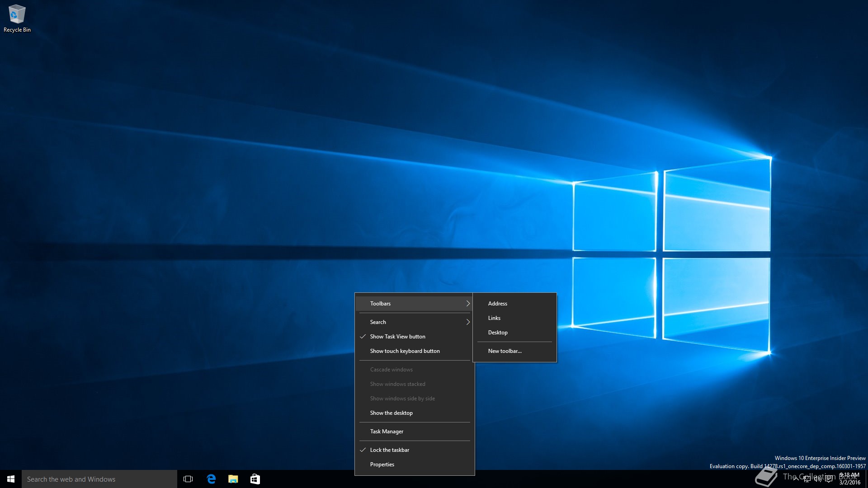Choose the Links toolbar

coord(514,318)
